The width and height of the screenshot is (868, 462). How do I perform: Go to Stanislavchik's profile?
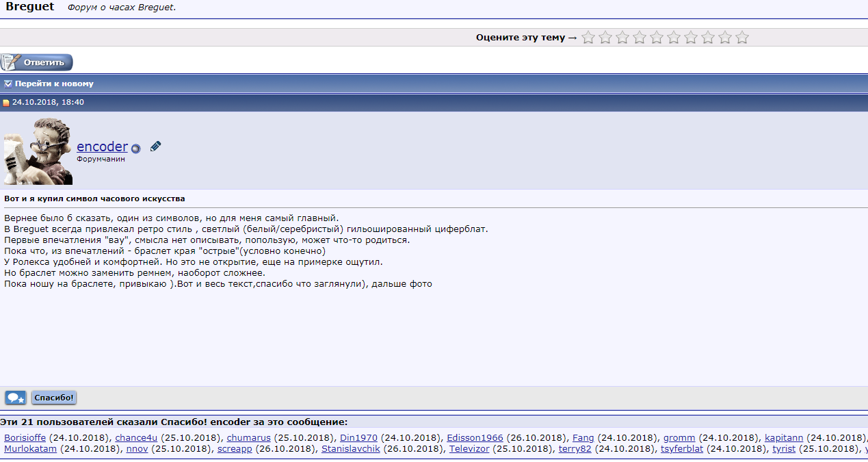pyautogui.click(x=350, y=449)
